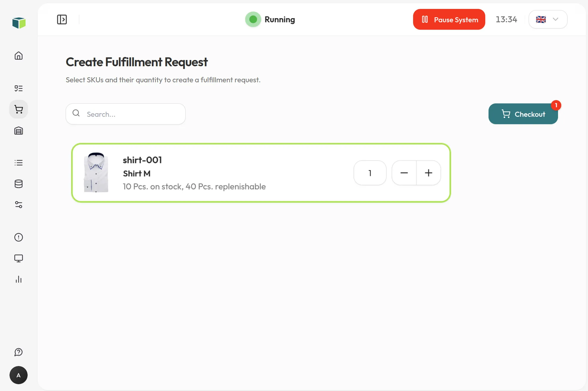This screenshot has width=588, height=391.
Task: Decrease shirt-001 quantity with minus
Action: pyautogui.click(x=404, y=173)
